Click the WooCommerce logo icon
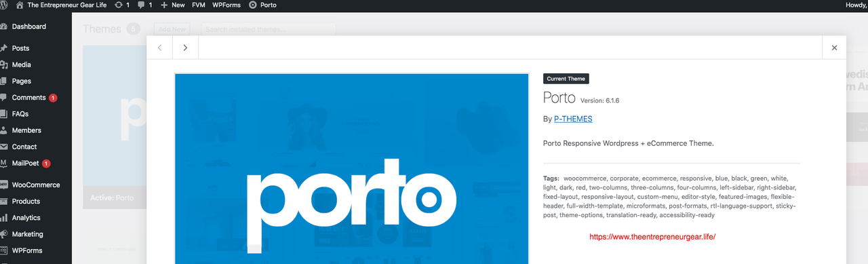 pyautogui.click(x=4, y=185)
